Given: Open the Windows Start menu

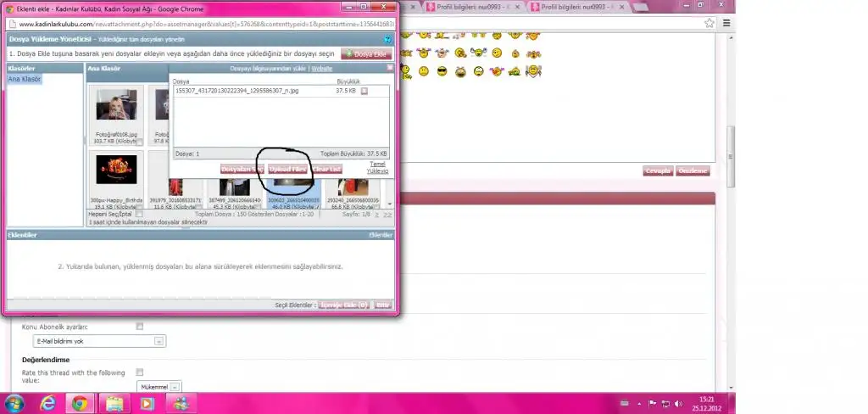Looking at the screenshot, I should (15, 403).
